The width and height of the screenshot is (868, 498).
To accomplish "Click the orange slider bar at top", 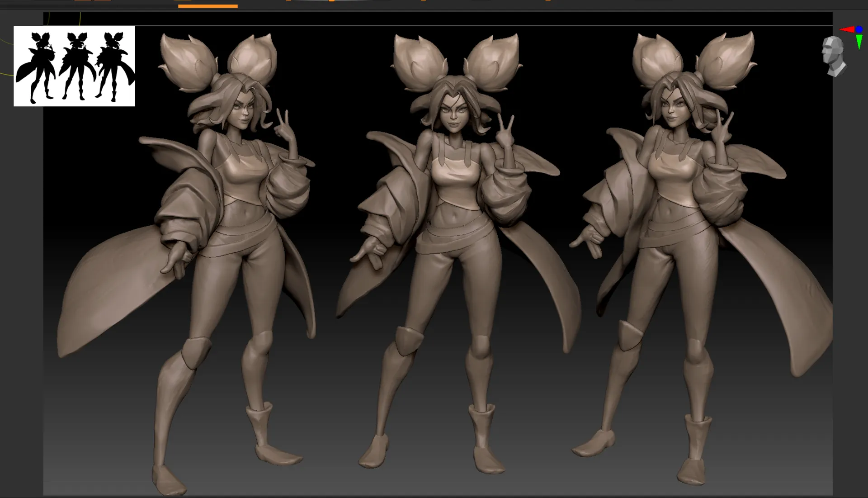I will [208, 6].
